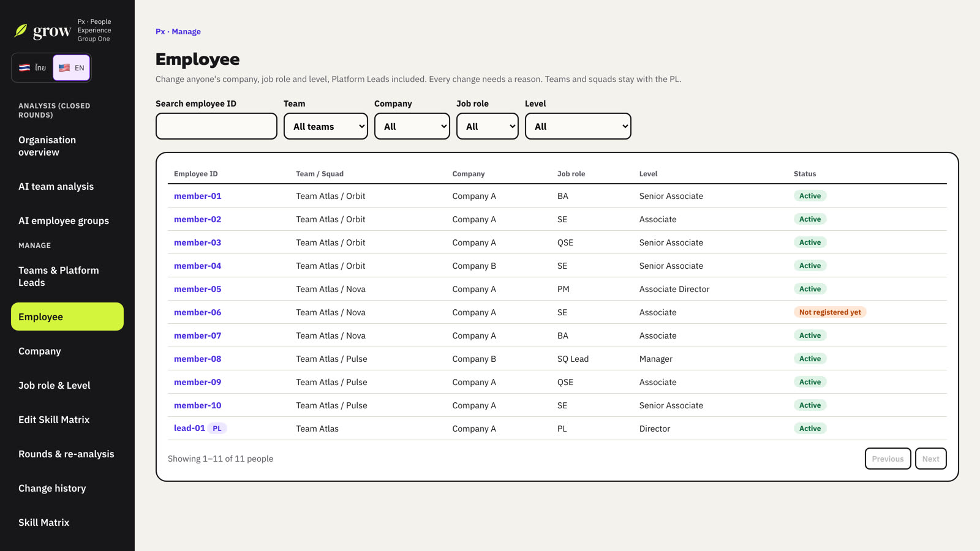The width and height of the screenshot is (980, 551).
Task: Open Company management page
Action: coord(67,351)
